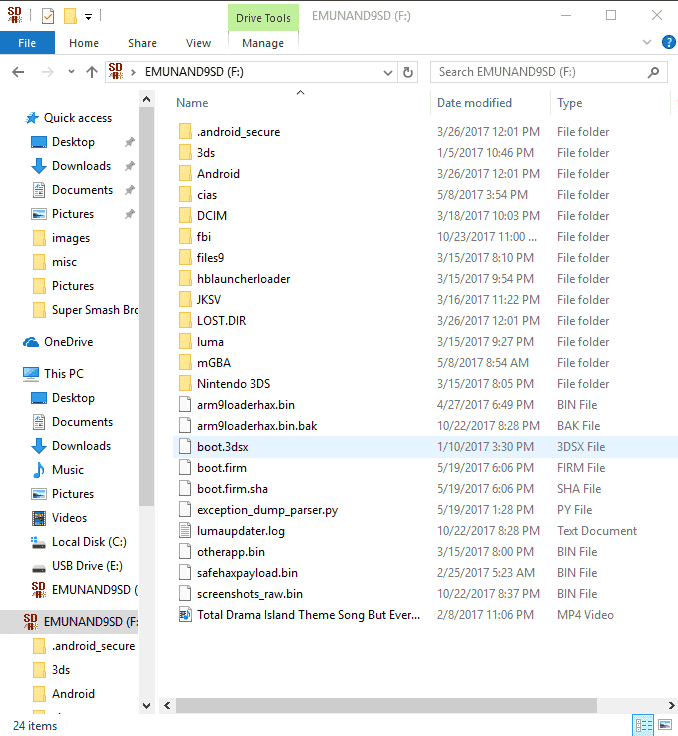Select the mGBA folder icon
Viewport: 678px width, 736px height.
tap(185, 362)
